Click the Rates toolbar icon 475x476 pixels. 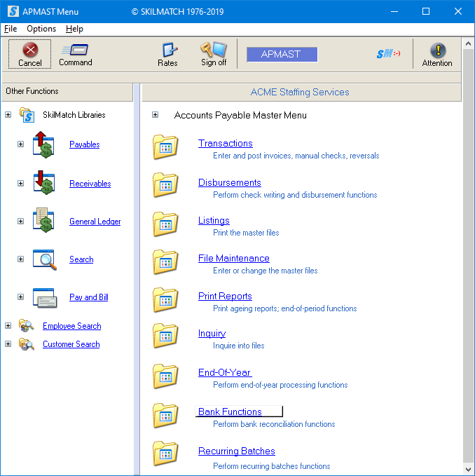(168, 50)
